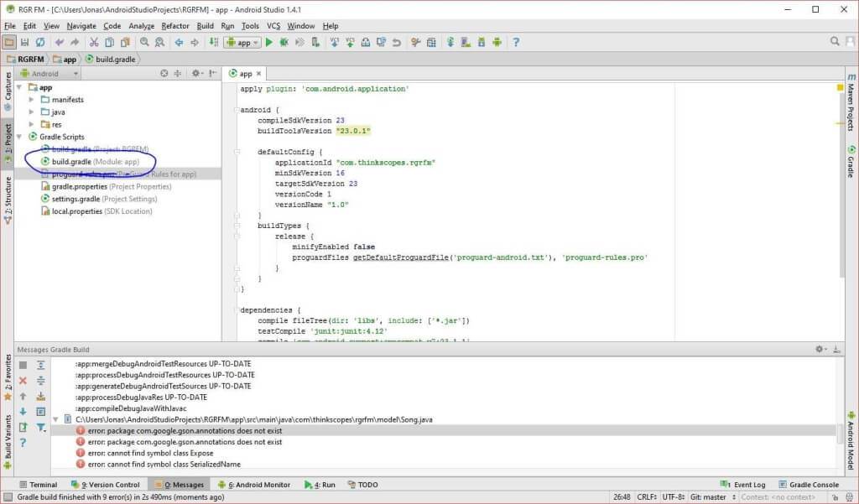Open the VCS menu
This screenshot has width=859, height=504.
(x=273, y=26)
